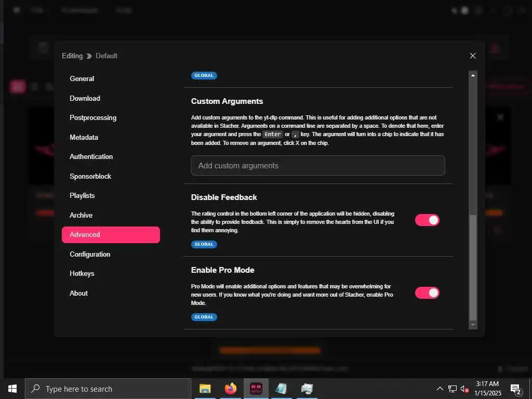Click the GLOBAL badge above Custom Arguments
This screenshot has height=399, width=532.
pyautogui.click(x=204, y=75)
